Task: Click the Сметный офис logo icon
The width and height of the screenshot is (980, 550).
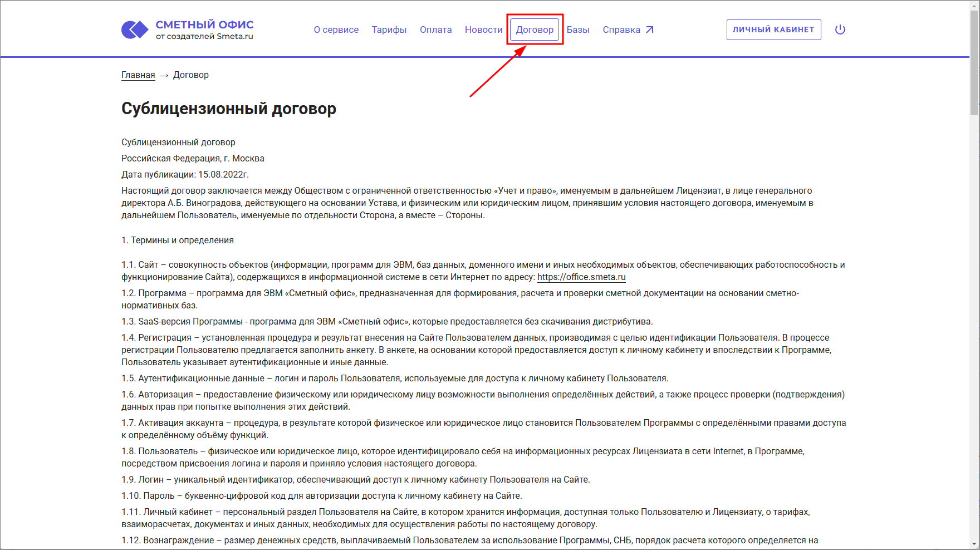Action: coord(134,29)
